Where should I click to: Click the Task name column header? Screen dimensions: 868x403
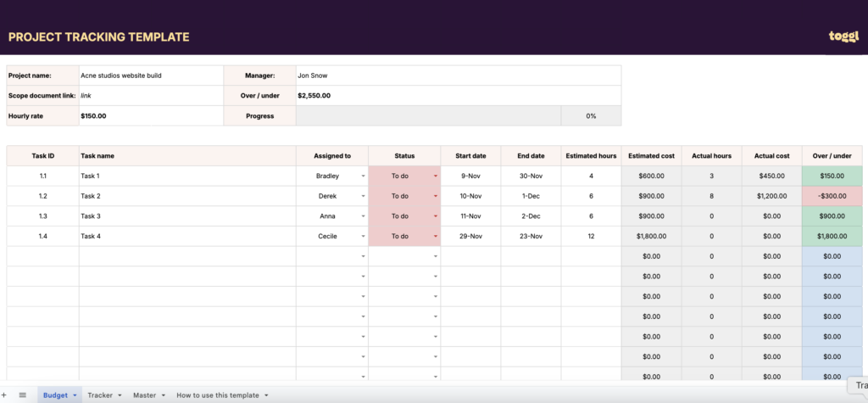click(x=187, y=156)
